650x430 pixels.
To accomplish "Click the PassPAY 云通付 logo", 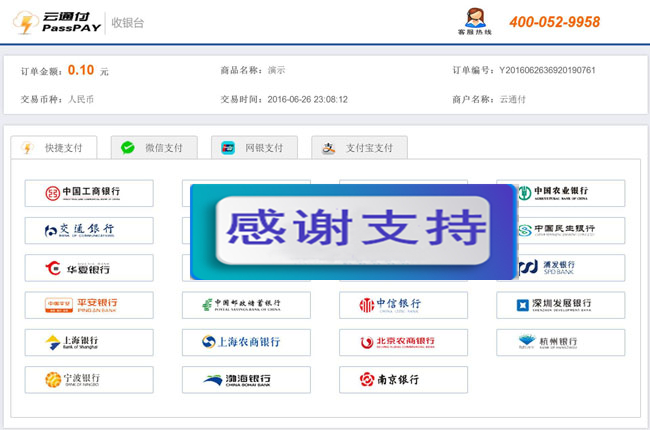I will 57,22.
